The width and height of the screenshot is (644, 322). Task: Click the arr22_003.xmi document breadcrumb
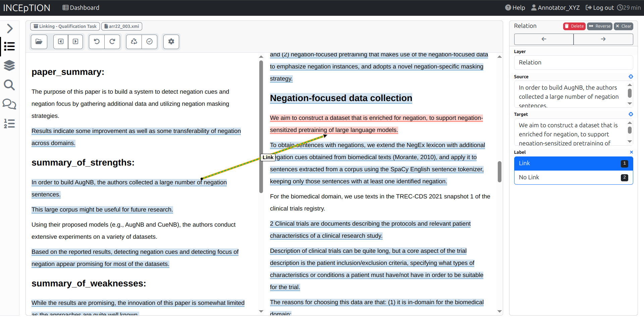click(122, 26)
